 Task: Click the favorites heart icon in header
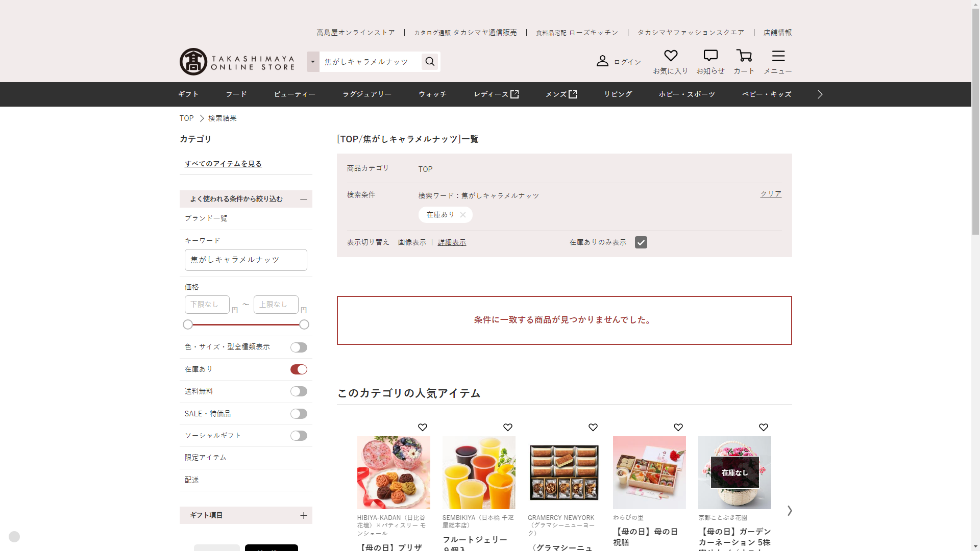point(670,56)
